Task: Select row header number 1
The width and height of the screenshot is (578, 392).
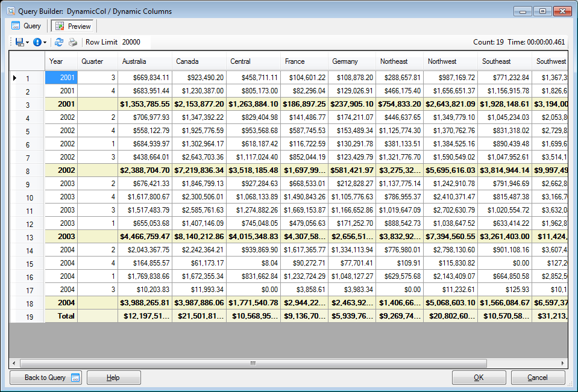Action: tap(27, 78)
